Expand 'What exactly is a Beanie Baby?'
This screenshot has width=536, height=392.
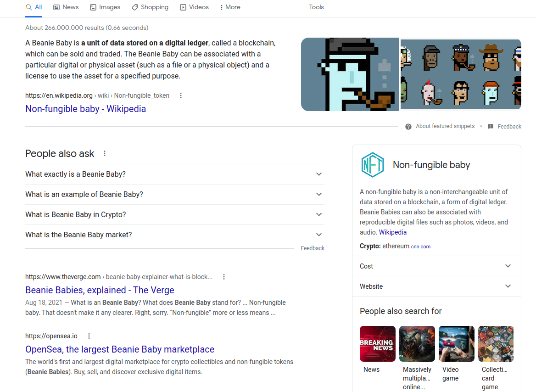175,174
